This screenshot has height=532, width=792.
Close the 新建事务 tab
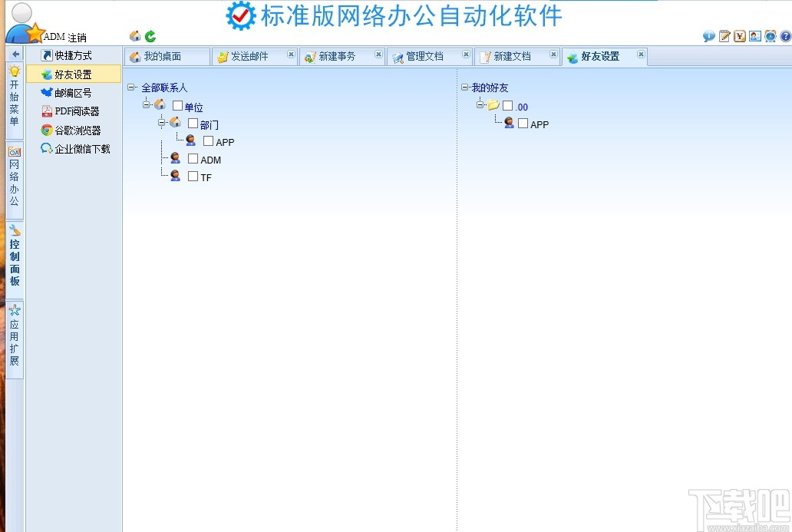[x=377, y=55]
